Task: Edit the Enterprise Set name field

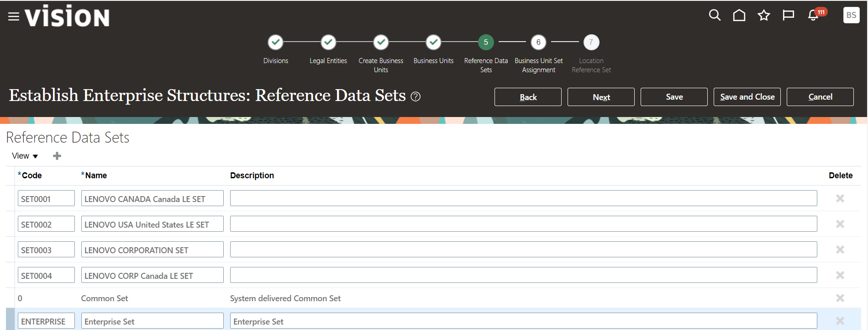Action: click(x=153, y=321)
